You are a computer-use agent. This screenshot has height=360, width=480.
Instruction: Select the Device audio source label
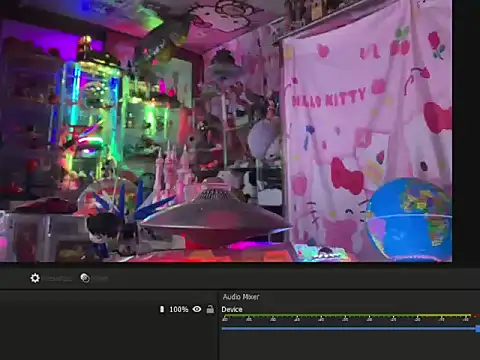point(232,309)
